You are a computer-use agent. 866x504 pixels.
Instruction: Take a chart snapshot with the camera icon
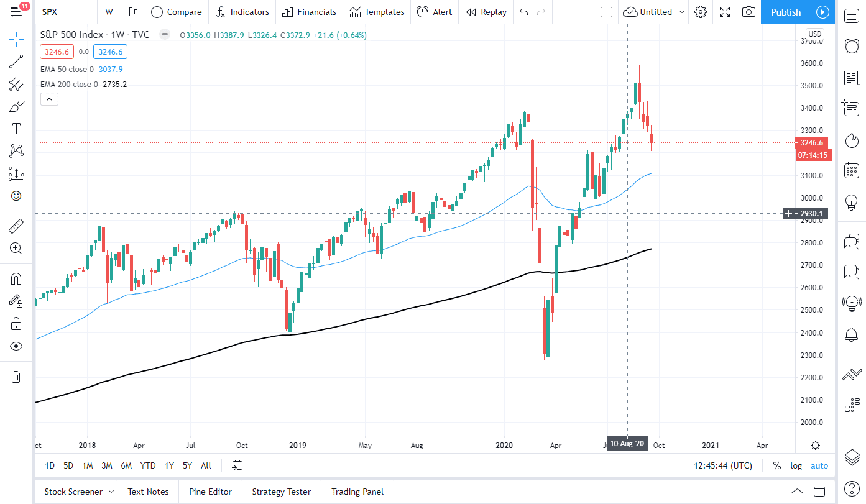pos(749,12)
